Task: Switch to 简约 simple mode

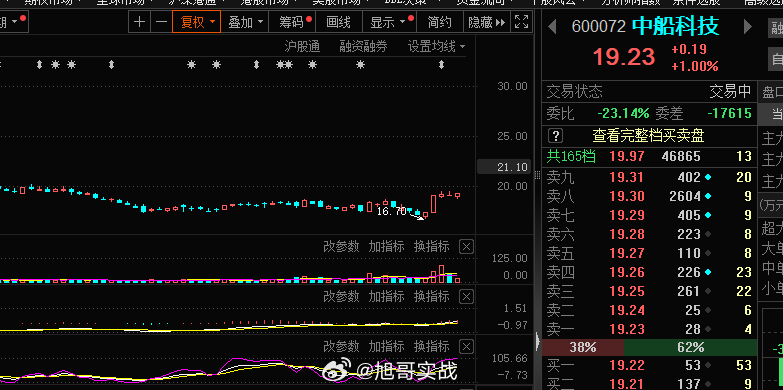Action: pyautogui.click(x=439, y=22)
